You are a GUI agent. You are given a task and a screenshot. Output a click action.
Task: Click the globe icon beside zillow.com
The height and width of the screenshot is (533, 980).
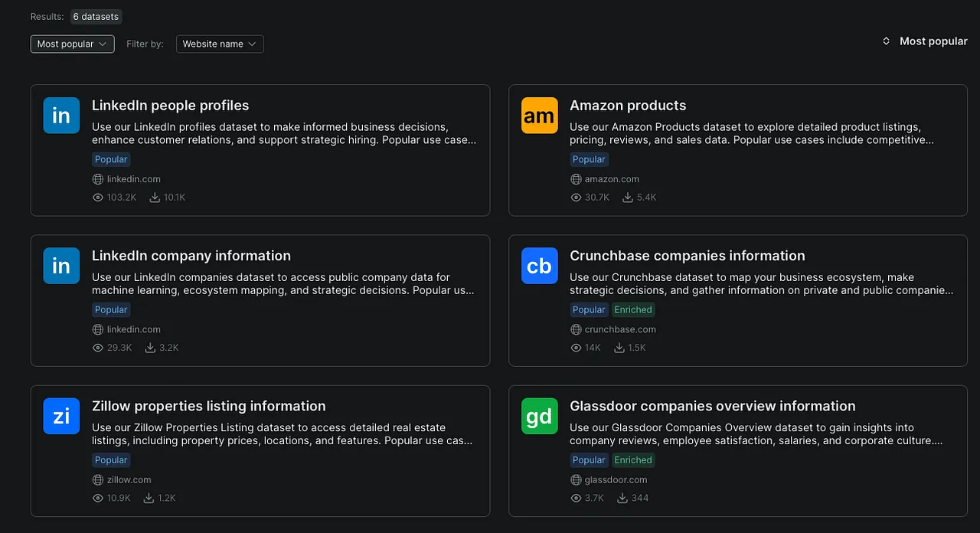pyautogui.click(x=98, y=479)
